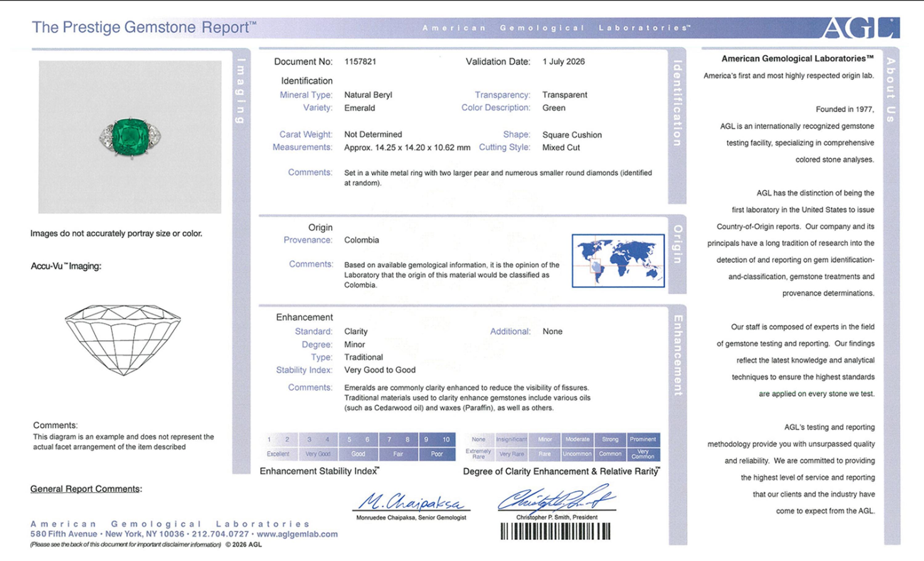Click the Poor cell in stability scale
This screenshot has width=924, height=561.
pyautogui.click(x=437, y=454)
